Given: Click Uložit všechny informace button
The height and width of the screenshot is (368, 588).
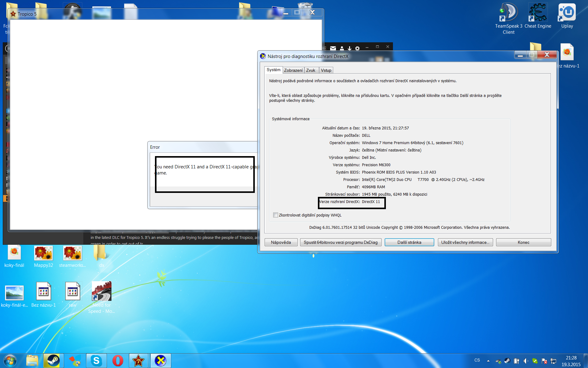Looking at the screenshot, I should click(x=465, y=242).
